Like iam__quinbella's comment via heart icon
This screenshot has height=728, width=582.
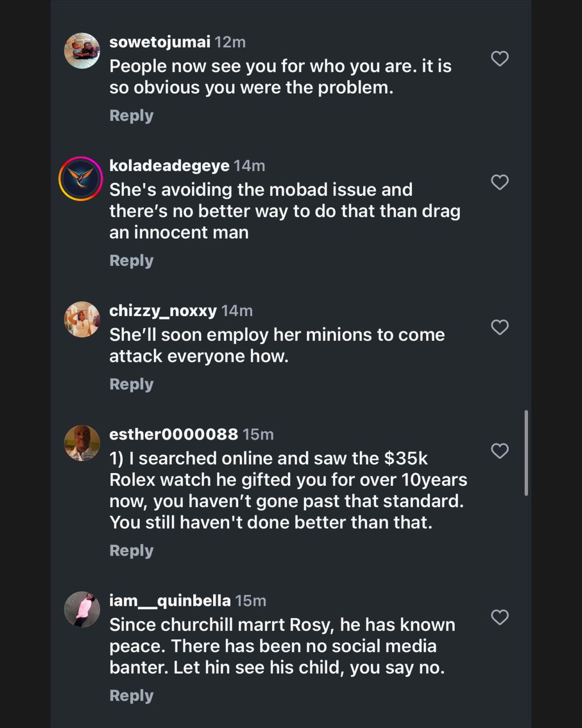point(500,617)
